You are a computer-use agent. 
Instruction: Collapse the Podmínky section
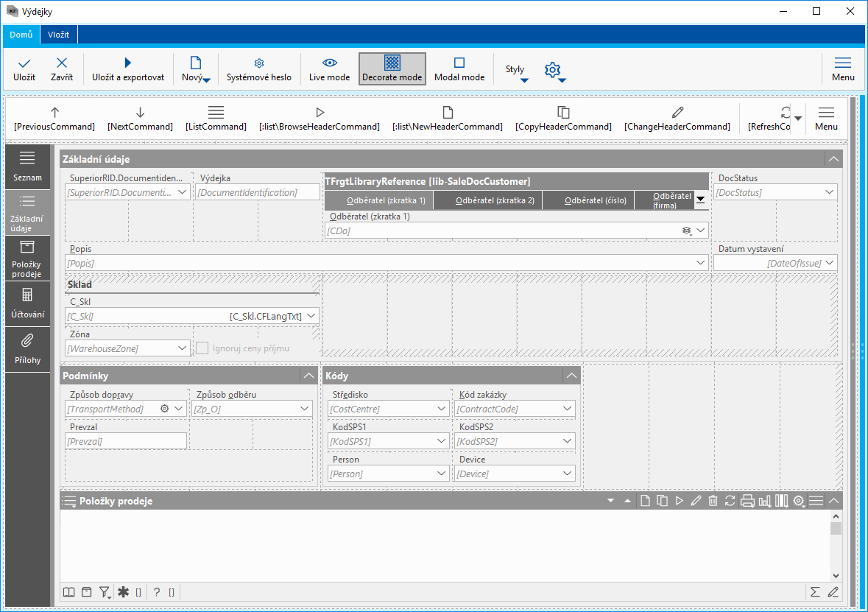(309, 376)
